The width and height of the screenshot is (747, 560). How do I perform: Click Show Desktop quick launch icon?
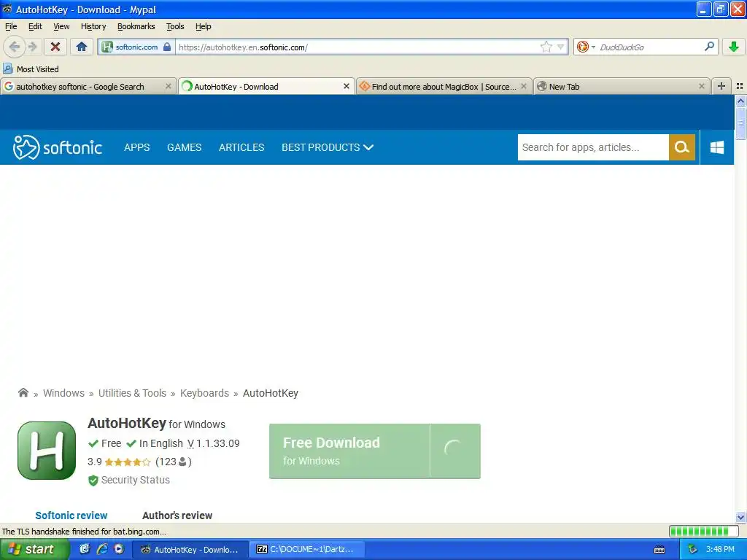click(85, 549)
